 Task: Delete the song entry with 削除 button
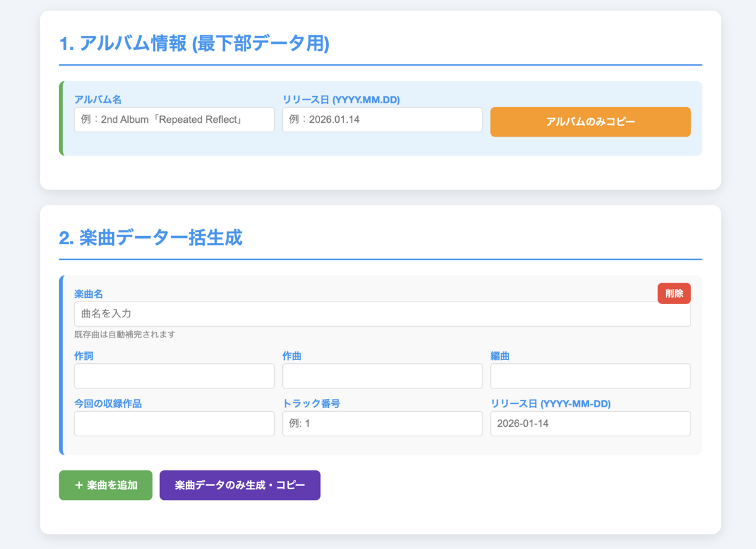[674, 293]
